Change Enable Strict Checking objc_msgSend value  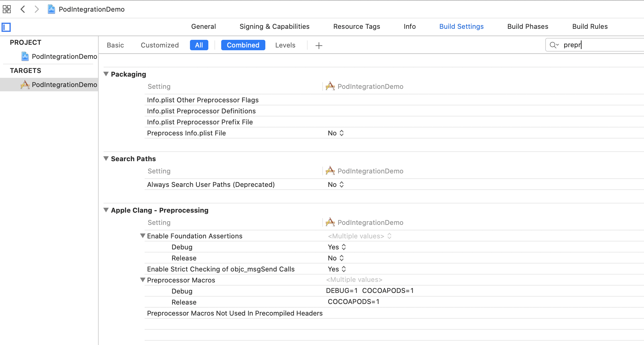[337, 269]
